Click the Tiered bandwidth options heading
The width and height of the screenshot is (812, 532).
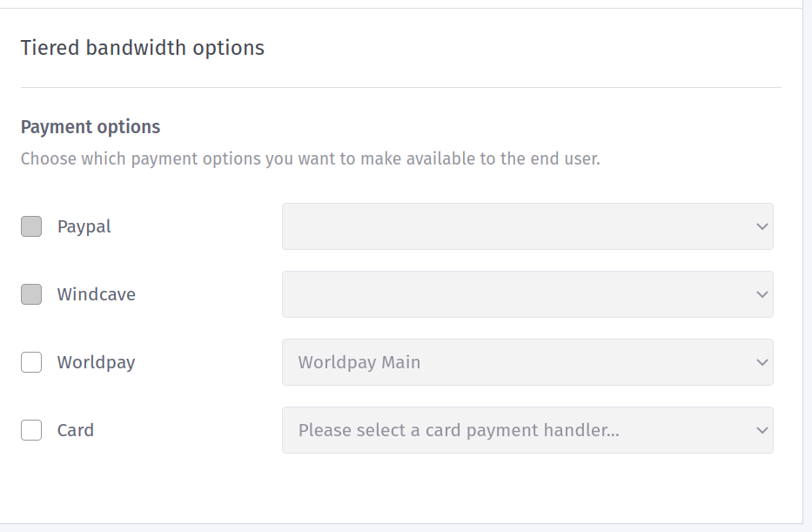(x=143, y=48)
